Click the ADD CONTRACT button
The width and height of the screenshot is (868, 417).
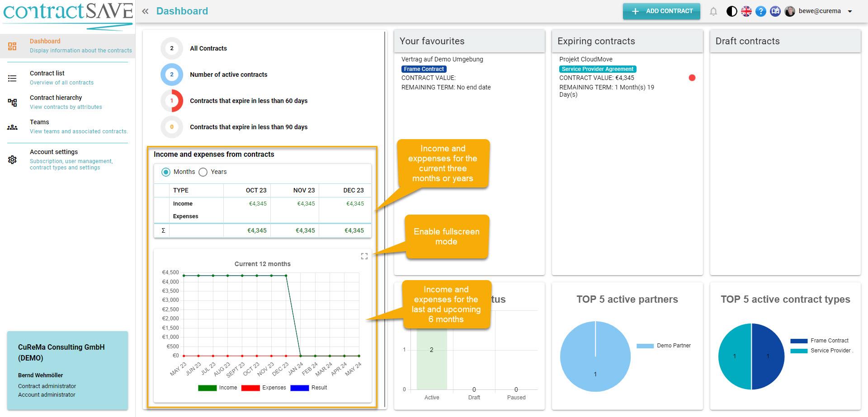pyautogui.click(x=661, y=11)
